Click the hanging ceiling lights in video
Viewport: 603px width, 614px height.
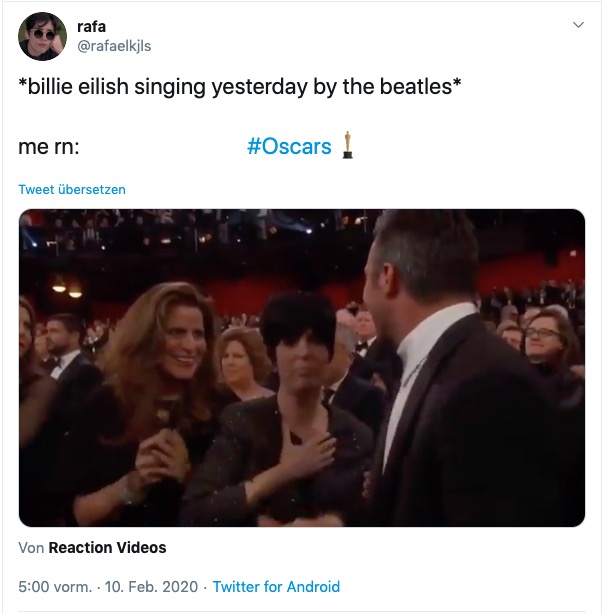click(67, 287)
